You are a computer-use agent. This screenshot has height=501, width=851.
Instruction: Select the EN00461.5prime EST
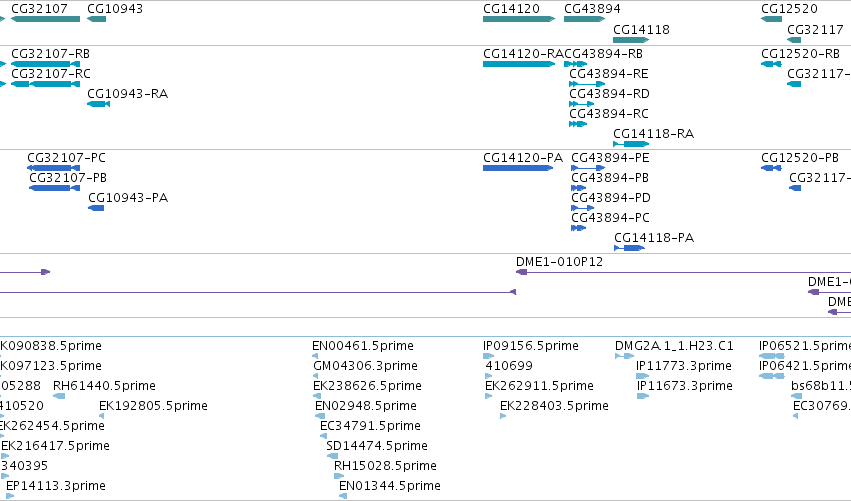tap(315, 356)
